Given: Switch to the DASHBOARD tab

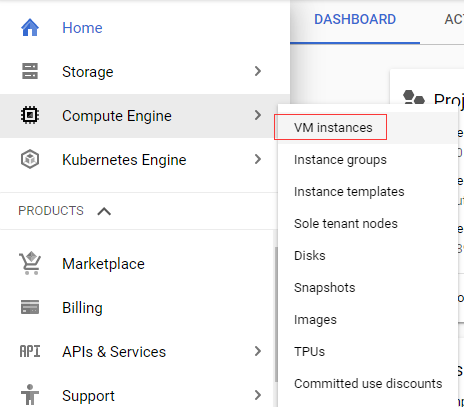Looking at the screenshot, I should point(355,19).
